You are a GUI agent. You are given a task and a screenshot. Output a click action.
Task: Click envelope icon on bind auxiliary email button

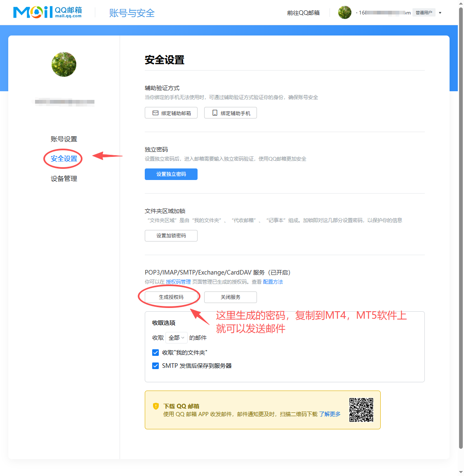click(x=155, y=113)
